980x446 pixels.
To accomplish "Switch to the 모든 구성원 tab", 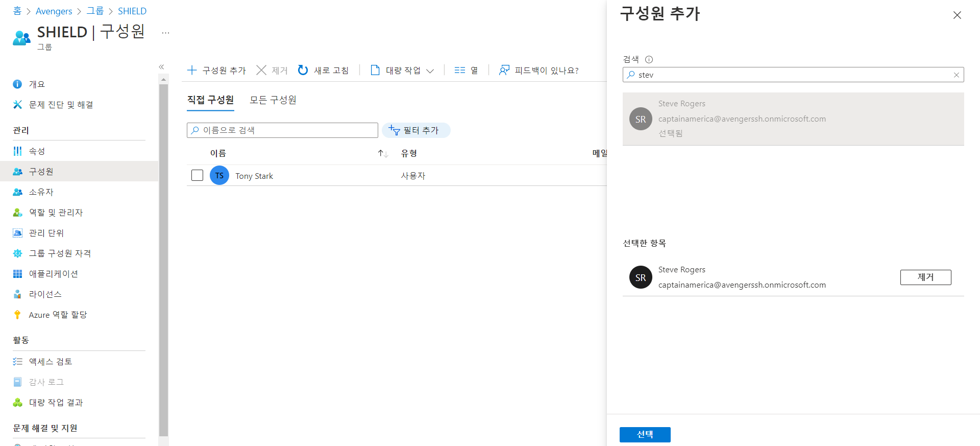I will click(273, 100).
